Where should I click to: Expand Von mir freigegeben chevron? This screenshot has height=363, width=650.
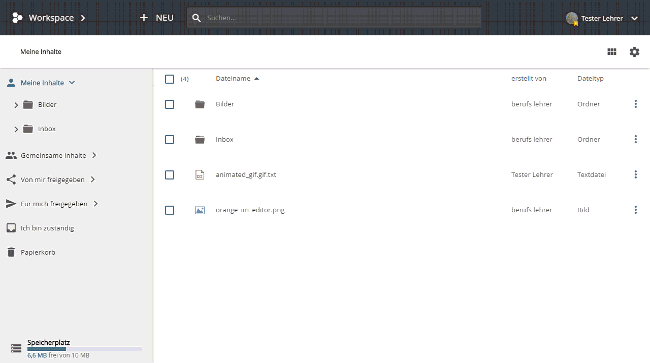coord(93,179)
